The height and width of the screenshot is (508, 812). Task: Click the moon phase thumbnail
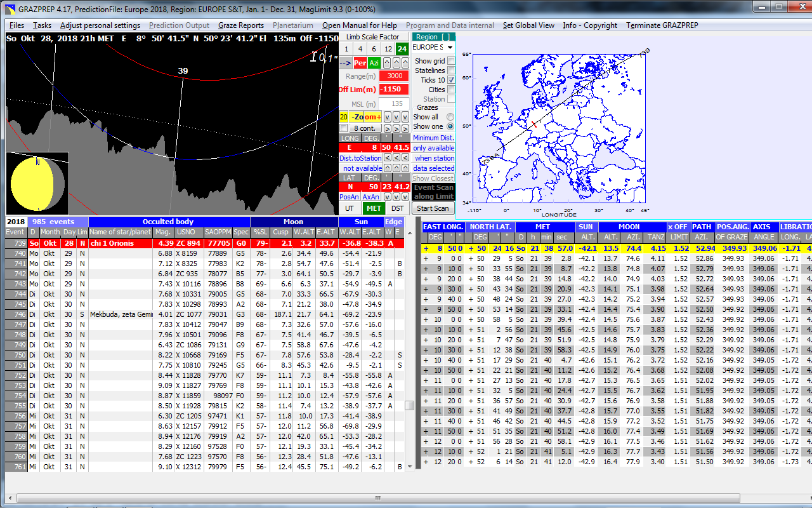pyautogui.click(x=36, y=184)
